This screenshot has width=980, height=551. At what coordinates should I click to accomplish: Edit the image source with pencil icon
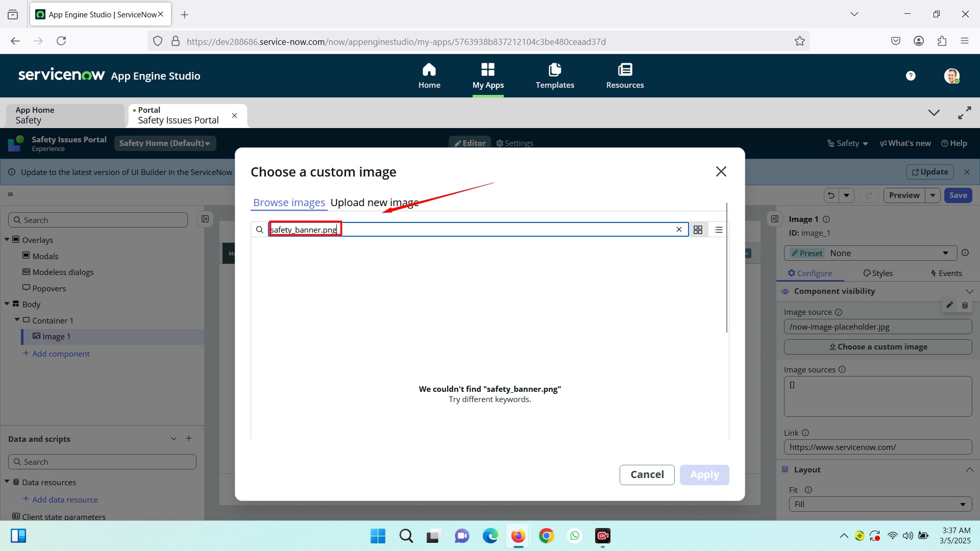click(949, 305)
